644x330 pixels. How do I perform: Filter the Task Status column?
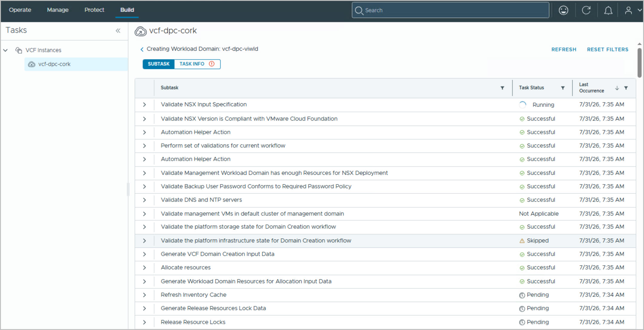(563, 88)
